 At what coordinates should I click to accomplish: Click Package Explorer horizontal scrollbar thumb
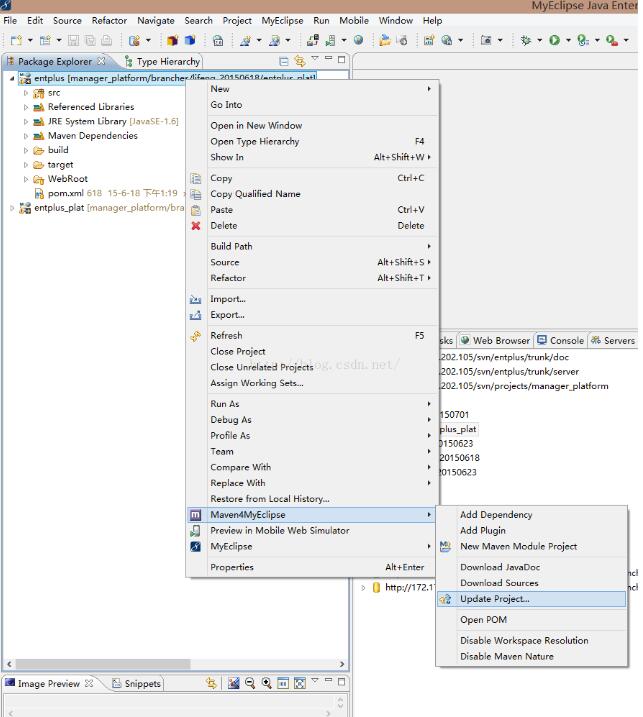tap(103, 663)
